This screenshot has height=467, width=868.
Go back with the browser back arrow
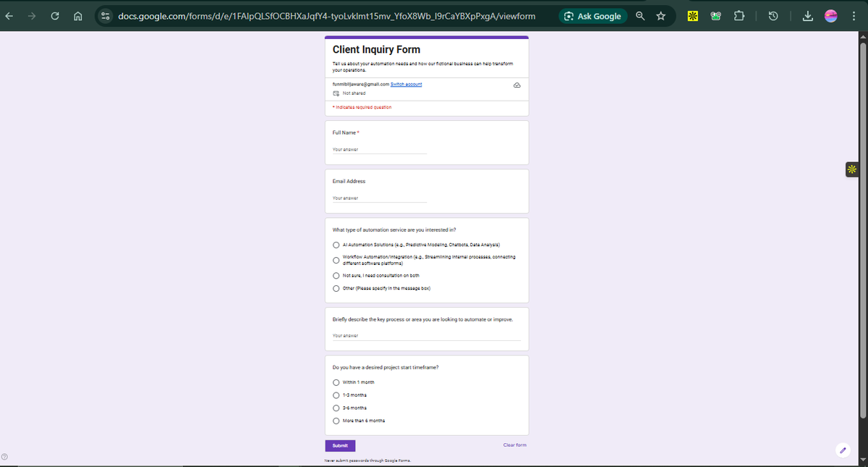pos(10,16)
